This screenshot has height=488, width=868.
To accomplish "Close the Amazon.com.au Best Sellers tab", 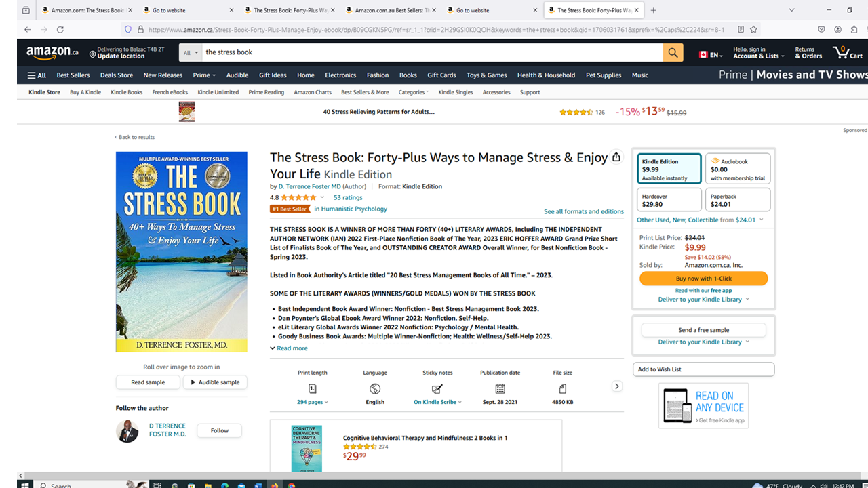I will click(434, 10).
